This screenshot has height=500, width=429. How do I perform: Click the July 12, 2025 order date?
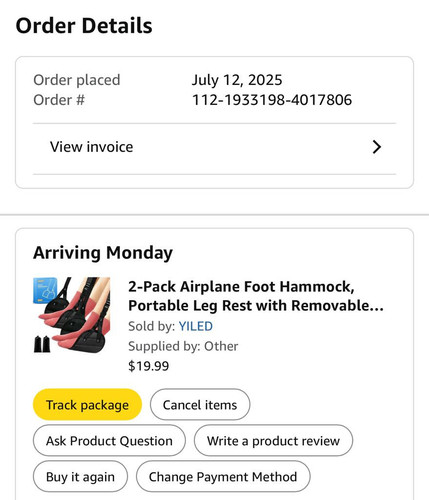point(237,80)
